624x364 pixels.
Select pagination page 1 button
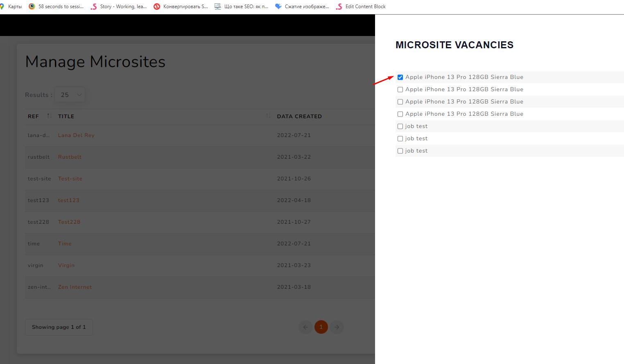click(321, 327)
